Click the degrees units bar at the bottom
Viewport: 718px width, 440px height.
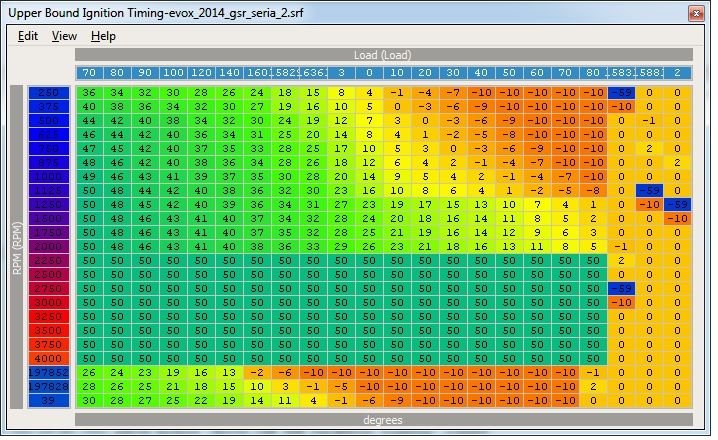coord(383,420)
